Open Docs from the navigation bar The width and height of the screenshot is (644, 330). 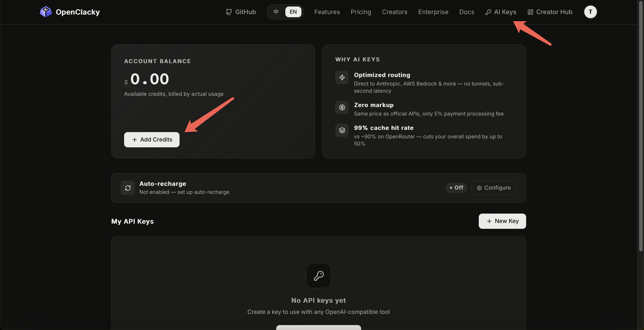coord(466,12)
